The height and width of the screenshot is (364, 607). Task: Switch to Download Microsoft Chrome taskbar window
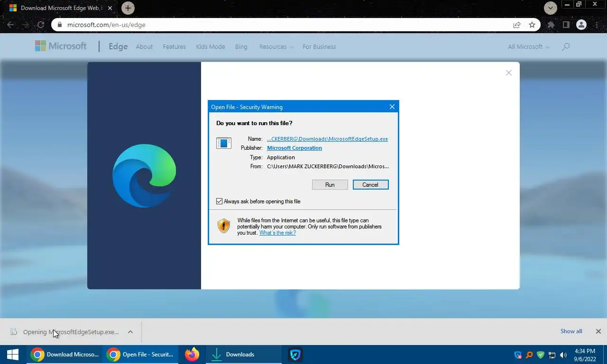coord(64,355)
